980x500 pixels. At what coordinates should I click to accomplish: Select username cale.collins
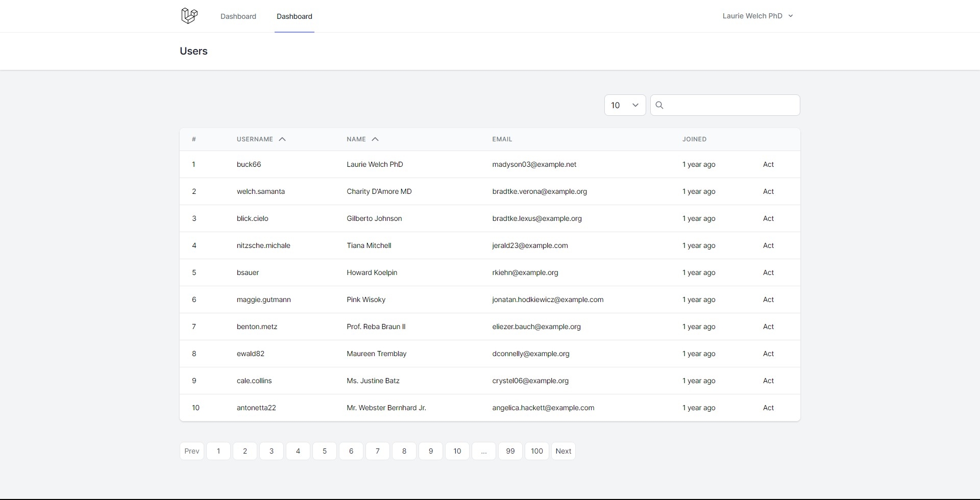[254, 381]
